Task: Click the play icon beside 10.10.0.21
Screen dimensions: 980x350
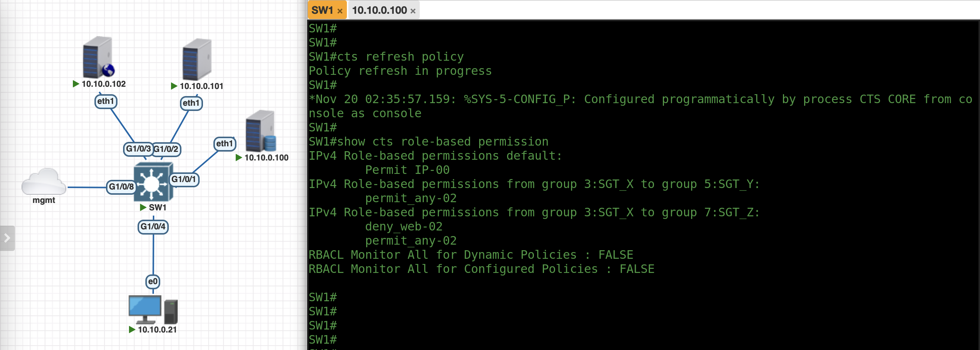Action: click(132, 330)
